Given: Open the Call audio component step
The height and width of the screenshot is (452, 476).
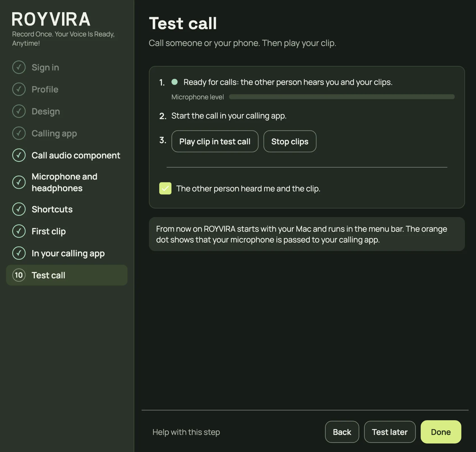Looking at the screenshot, I should (x=67, y=155).
